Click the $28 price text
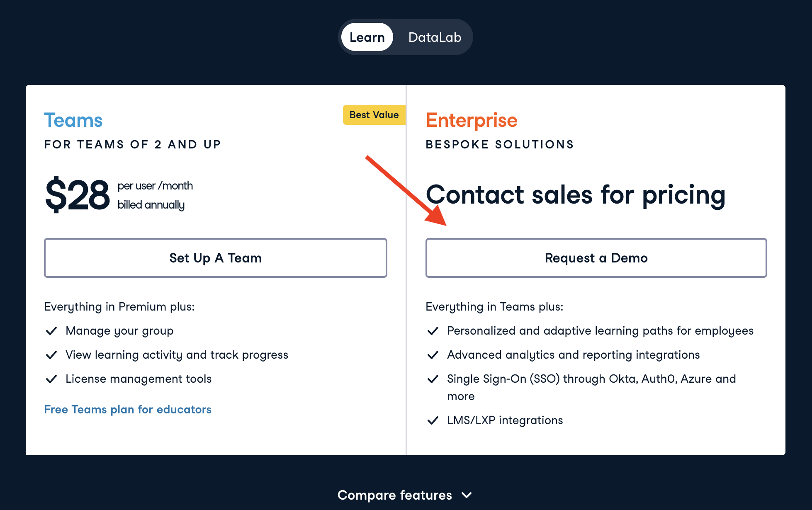Viewport: 812px width, 510px height. click(78, 195)
